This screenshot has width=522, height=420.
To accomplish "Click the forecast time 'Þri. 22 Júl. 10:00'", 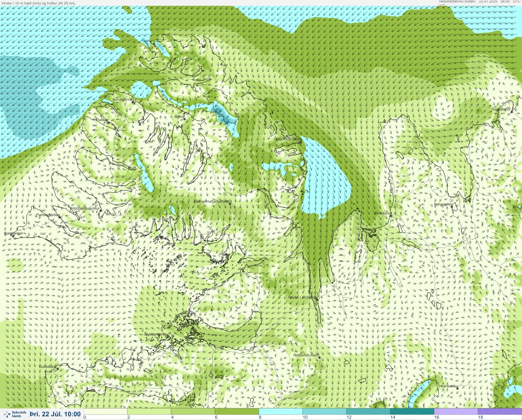I will coord(55,414).
